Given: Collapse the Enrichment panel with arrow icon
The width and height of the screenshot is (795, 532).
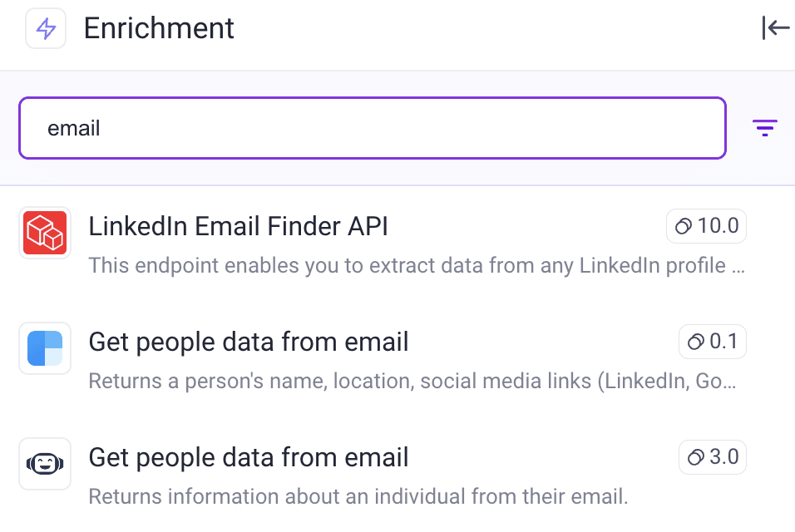Looking at the screenshot, I should click(x=776, y=28).
